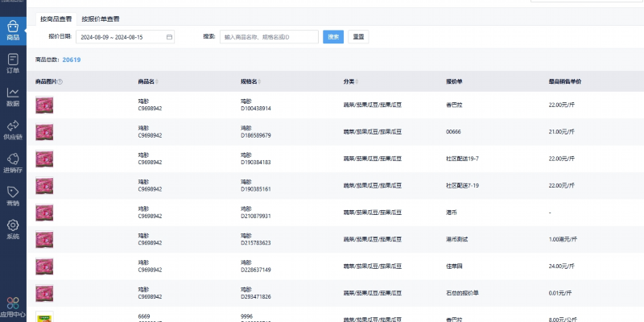Switch to 按报价单查看 tab
644x322 pixels.
click(100, 18)
